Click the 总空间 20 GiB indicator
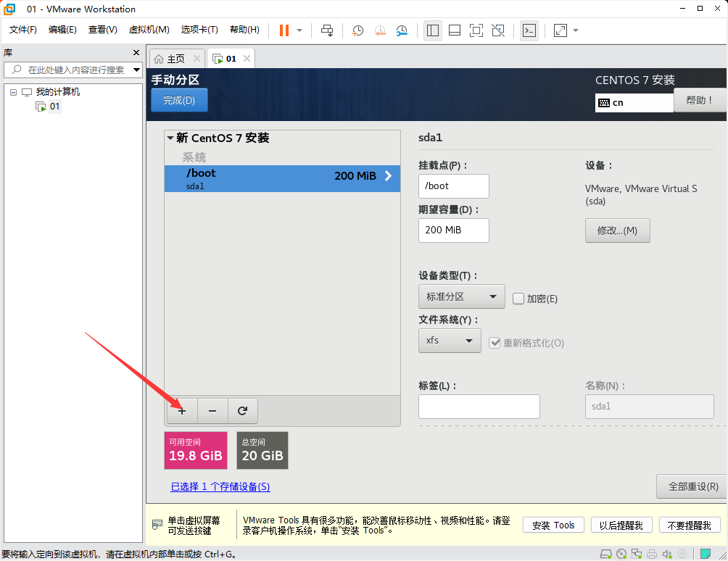 pyautogui.click(x=262, y=451)
